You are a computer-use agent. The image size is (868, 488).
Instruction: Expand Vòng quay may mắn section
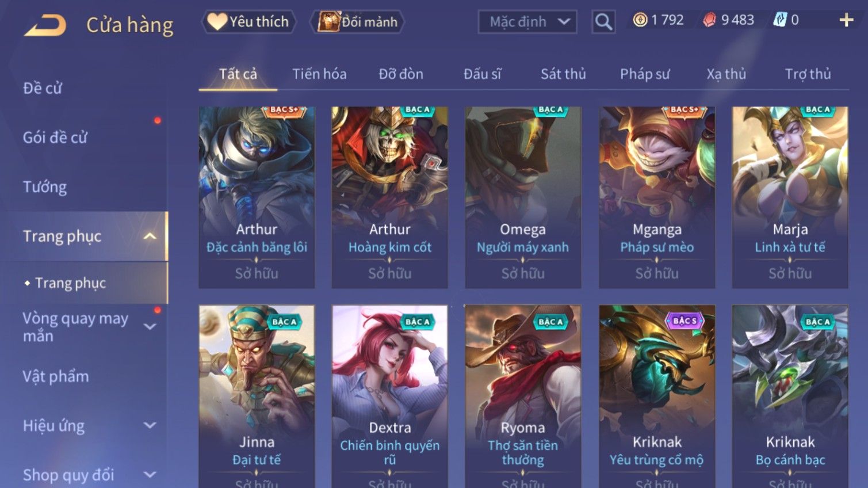coord(150,326)
